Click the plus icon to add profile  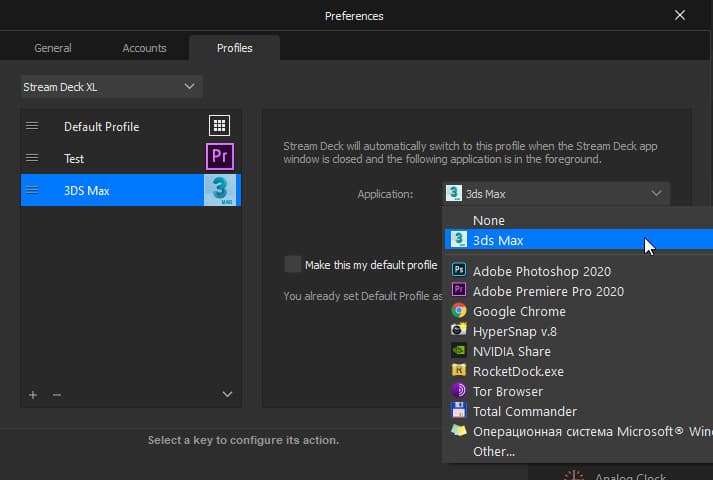pyautogui.click(x=33, y=395)
